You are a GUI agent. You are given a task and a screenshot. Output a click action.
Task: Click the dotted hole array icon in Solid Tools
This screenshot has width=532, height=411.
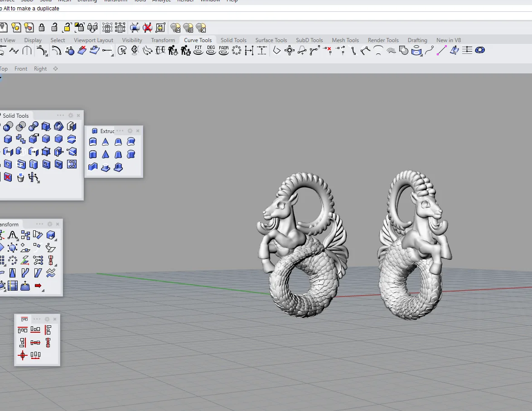pyautogui.click(x=72, y=164)
